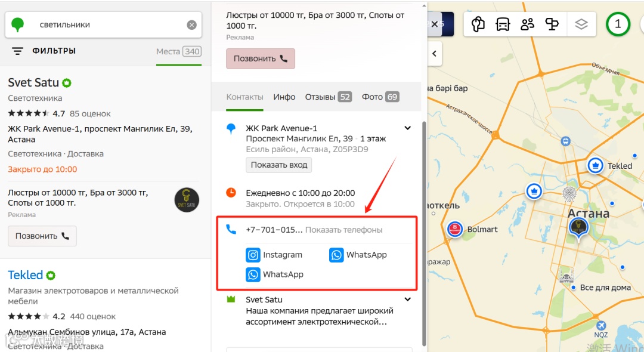Open the Svet Satu round logo thumbnail
Viewport: 644px width, 352px height.
[187, 200]
